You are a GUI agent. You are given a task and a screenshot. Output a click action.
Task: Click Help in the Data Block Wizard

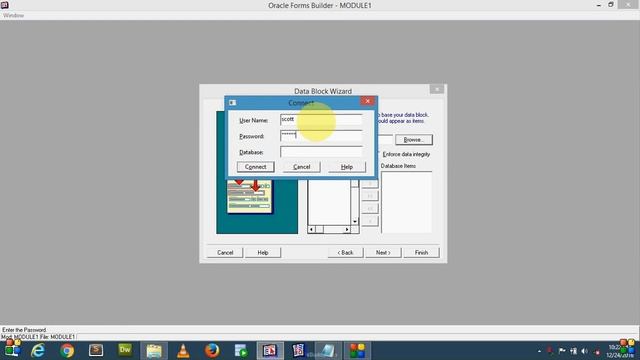[x=263, y=253]
